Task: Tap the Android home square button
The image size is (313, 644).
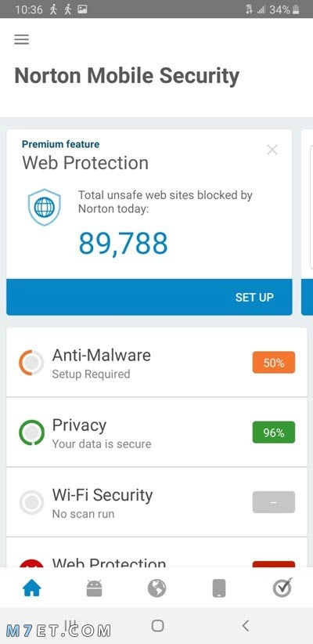Action: click(x=157, y=625)
